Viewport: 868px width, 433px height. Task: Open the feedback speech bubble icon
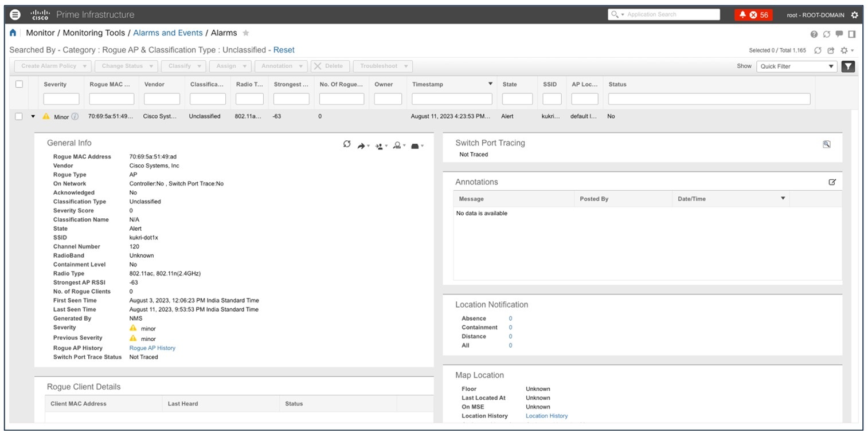(x=838, y=34)
